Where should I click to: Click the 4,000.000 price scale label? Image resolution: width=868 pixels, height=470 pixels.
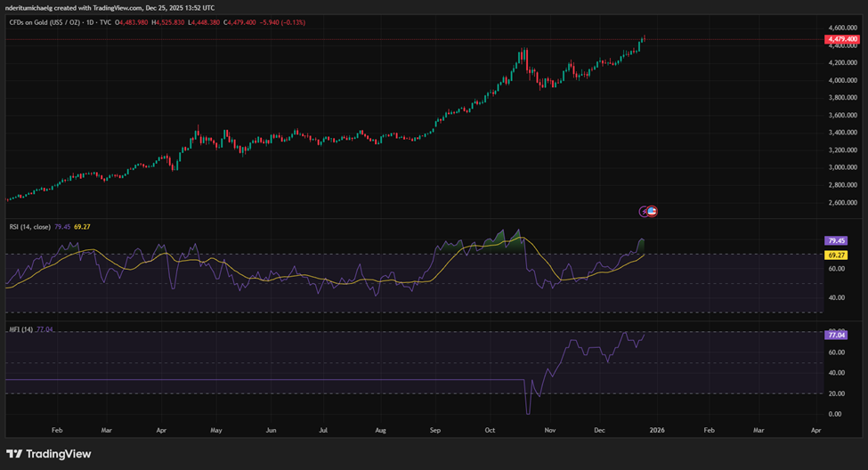coord(841,80)
